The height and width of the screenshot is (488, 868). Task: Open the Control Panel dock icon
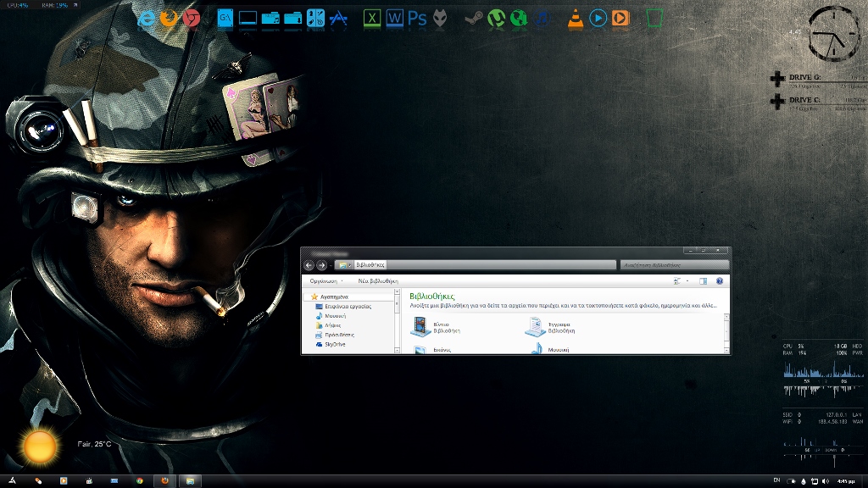[x=315, y=19]
